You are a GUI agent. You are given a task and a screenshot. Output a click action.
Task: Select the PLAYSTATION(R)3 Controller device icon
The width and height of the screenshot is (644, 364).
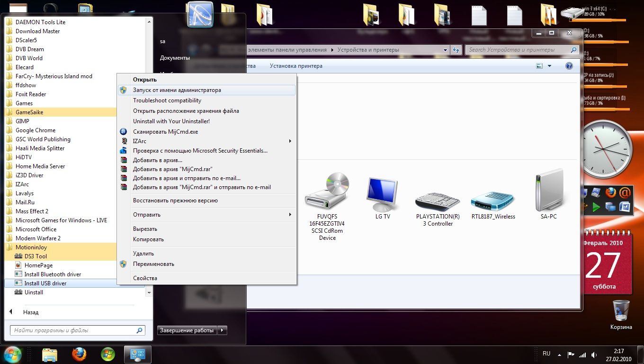[438, 200]
